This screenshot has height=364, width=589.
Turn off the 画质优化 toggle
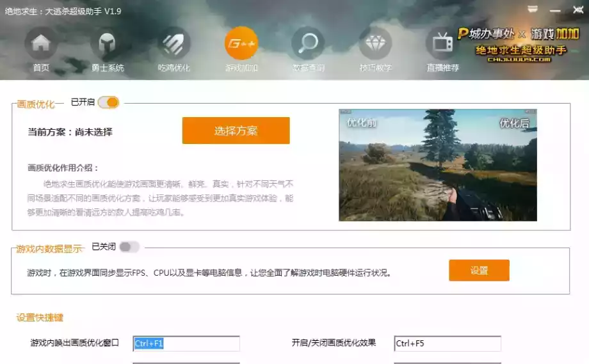coord(109,102)
